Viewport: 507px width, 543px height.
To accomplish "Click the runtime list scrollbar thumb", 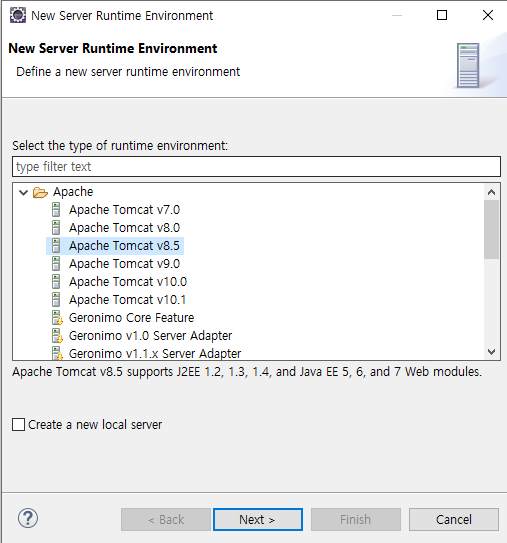I will 491,229.
